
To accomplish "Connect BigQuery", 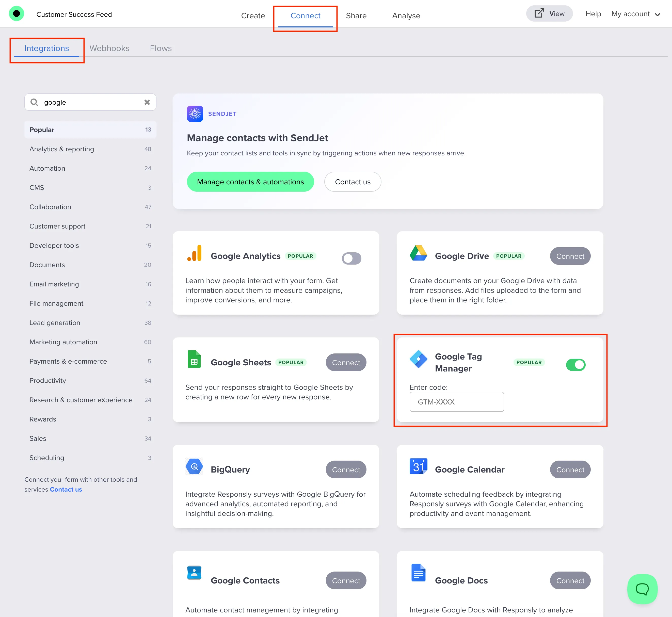I will coord(346,469).
